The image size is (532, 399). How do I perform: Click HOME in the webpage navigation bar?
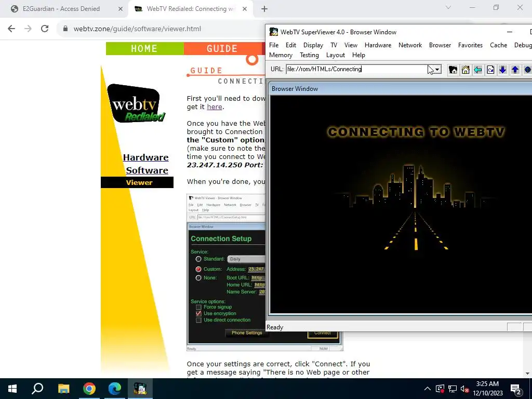click(144, 48)
